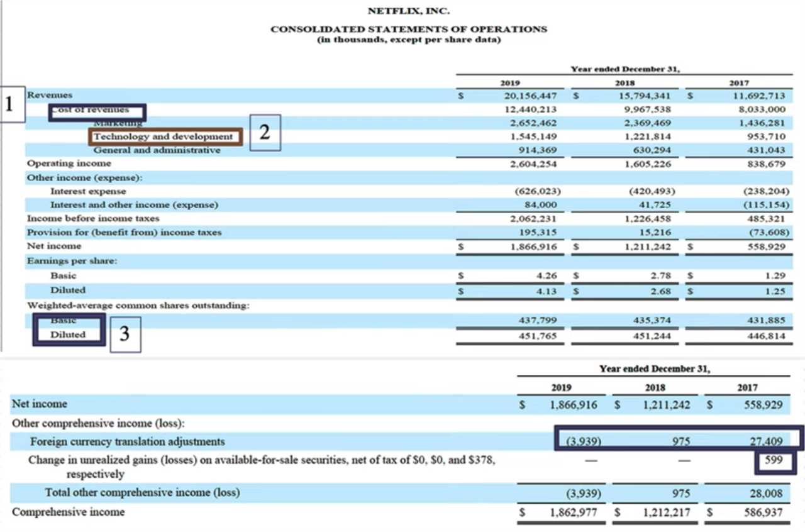The height and width of the screenshot is (532, 805).
Task: Pick income before taxes value 485,321
Action: tap(765, 219)
